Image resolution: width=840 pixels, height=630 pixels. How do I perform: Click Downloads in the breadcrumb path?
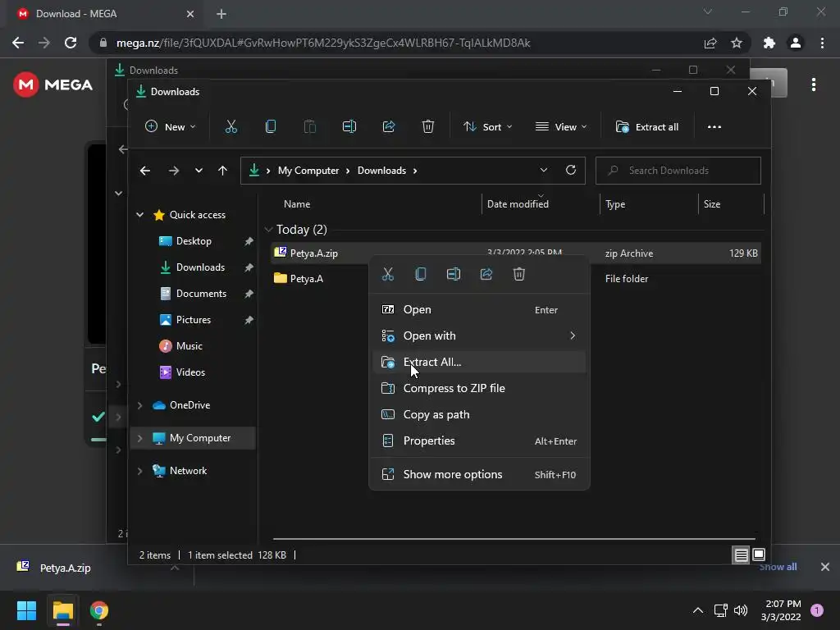point(381,171)
